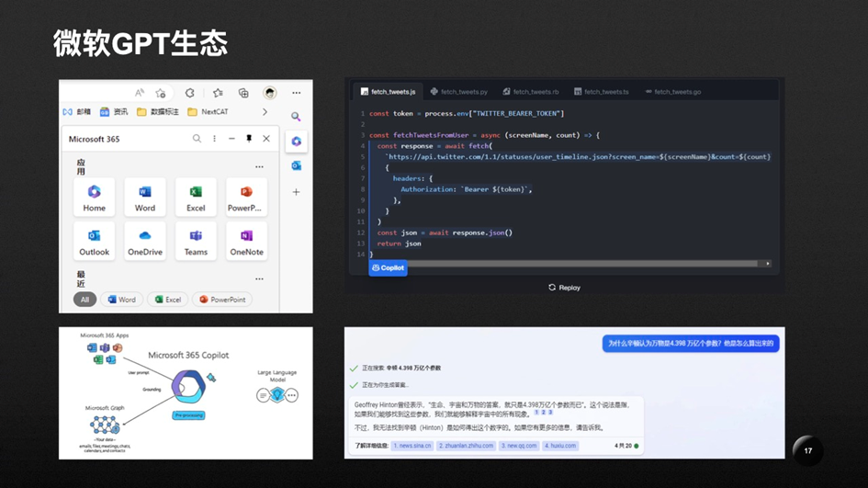Select Outlook icon in Edge sidebar
Image resolution: width=868 pixels, height=488 pixels.
pos(296,165)
